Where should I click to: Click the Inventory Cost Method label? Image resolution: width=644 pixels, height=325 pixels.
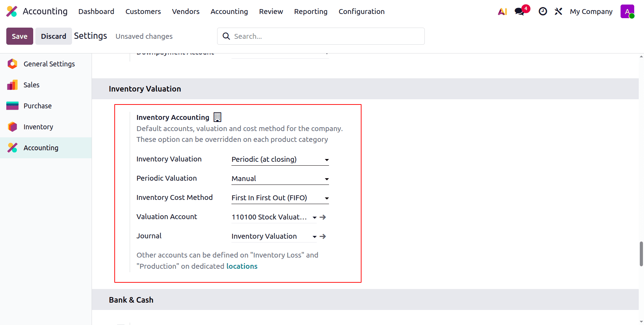[x=174, y=197]
